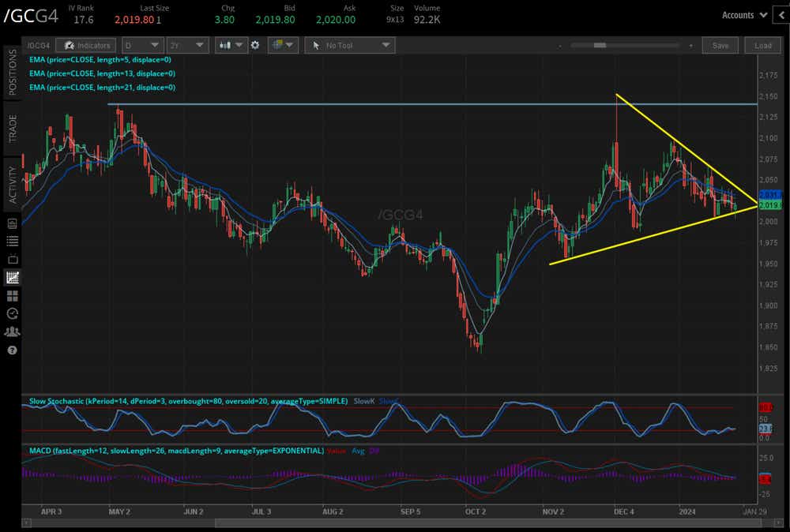Image resolution: width=790 pixels, height=532 pixels.
Task: Click the blue EMA price tag 2,031
Action: [770, 194]
